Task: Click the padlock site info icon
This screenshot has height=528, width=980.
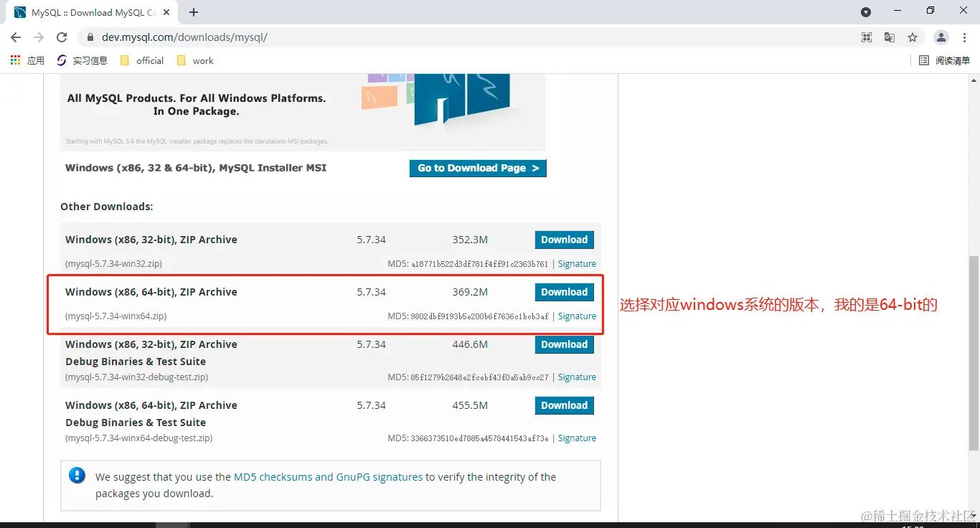Action: click(x=90, y=37)
